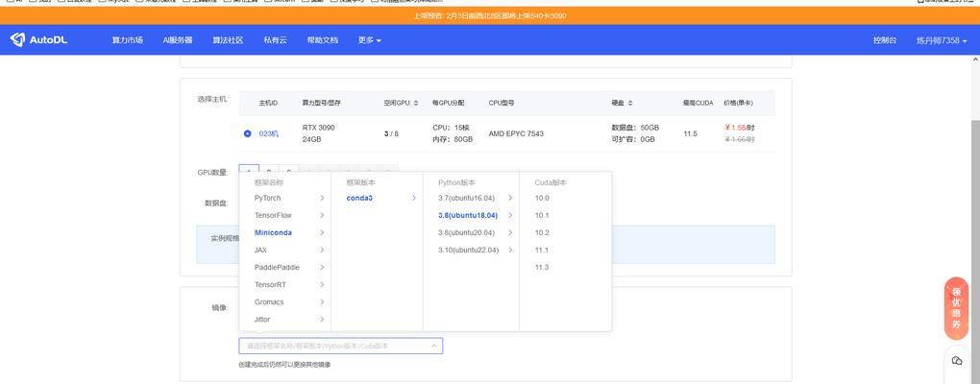Open user account dropdown 炼丹师7358
This screenshot has width=980, height=384.
click(x=942, y=40)
